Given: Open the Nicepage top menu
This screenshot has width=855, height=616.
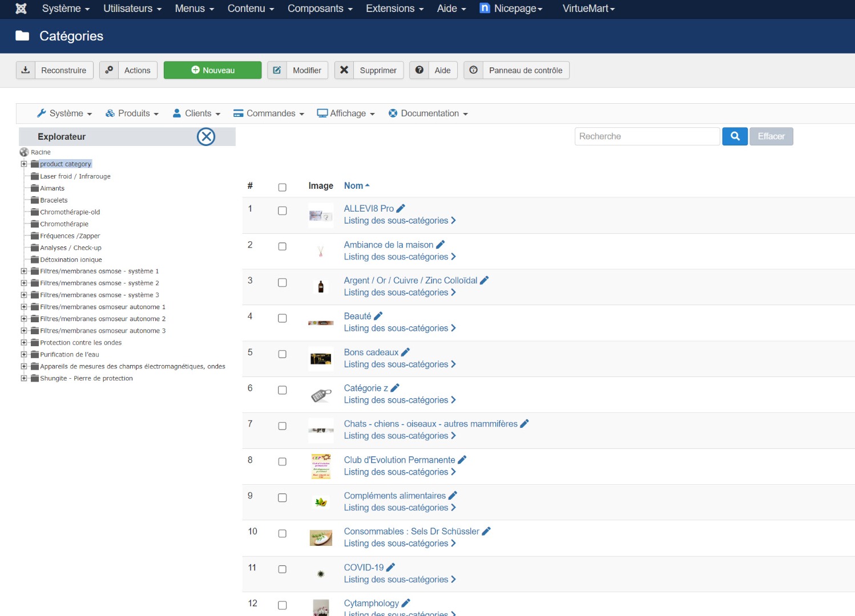Looking at the screenshot, I should tap(511, 9).
